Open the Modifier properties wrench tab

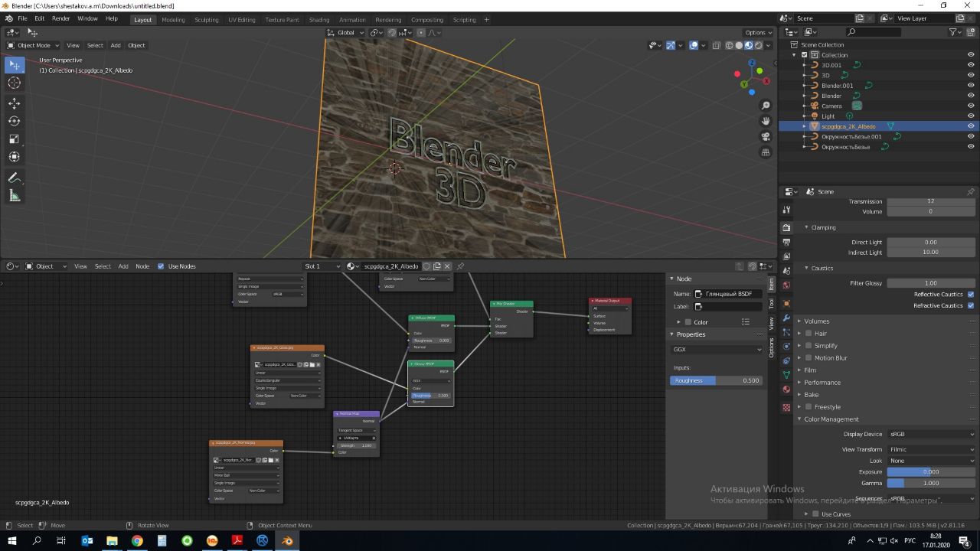pos(786,318)
